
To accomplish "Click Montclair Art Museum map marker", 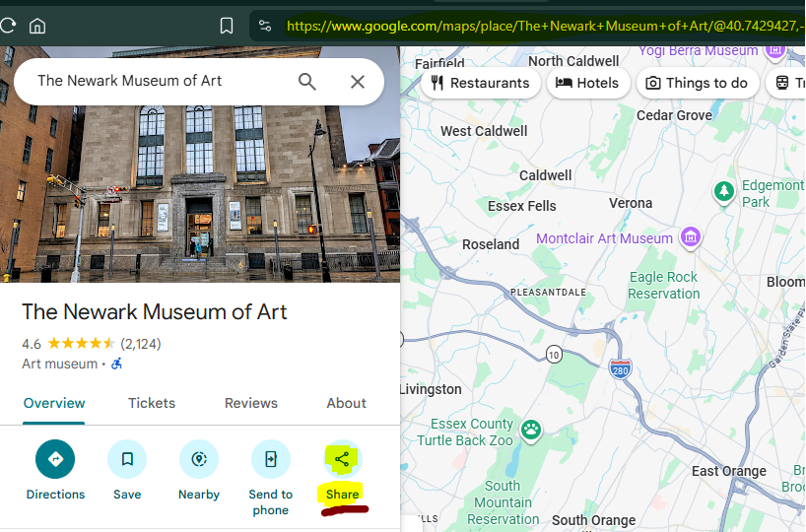I will (691, 237).
